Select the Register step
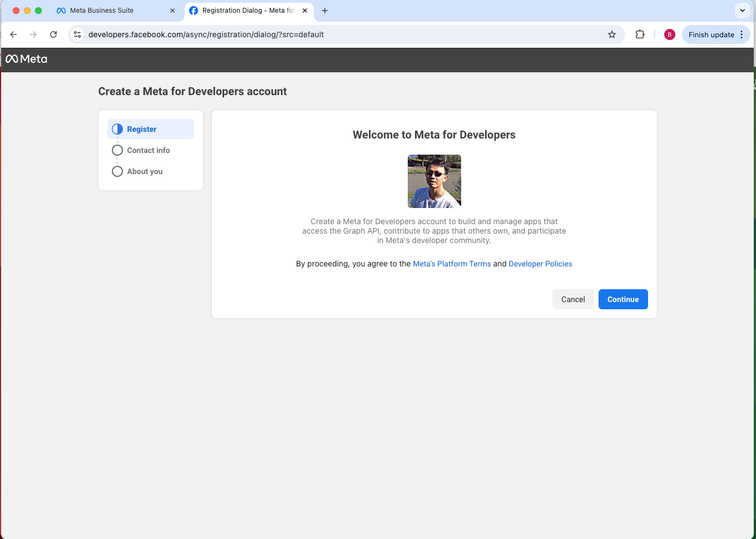The image size is (756, 539). coord(141,129)
